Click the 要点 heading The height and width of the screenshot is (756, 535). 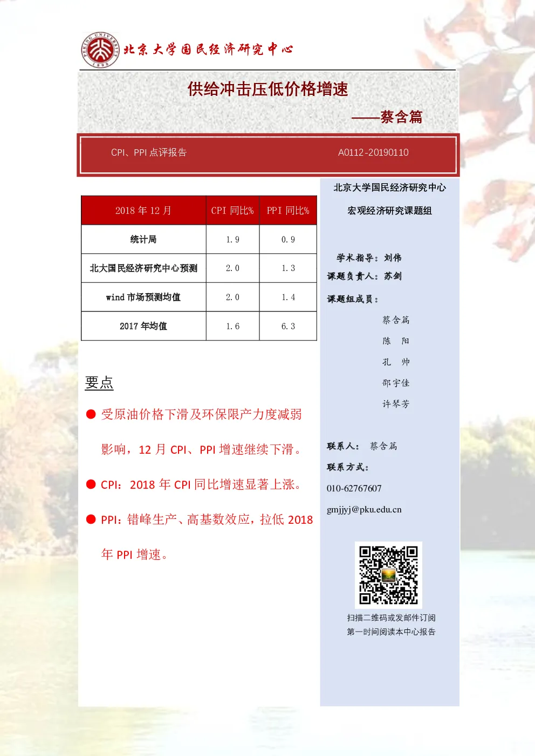99,383
